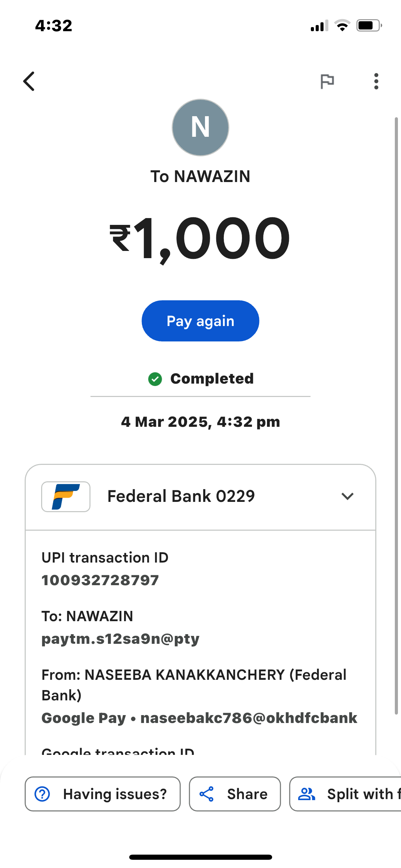Tap the ₹1,000 amount text

point(200,239)
